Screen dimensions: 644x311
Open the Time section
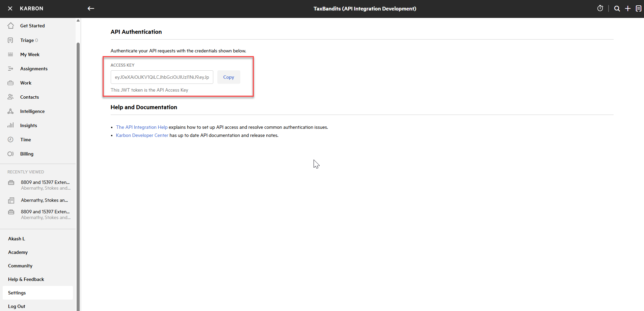(26, 140)
